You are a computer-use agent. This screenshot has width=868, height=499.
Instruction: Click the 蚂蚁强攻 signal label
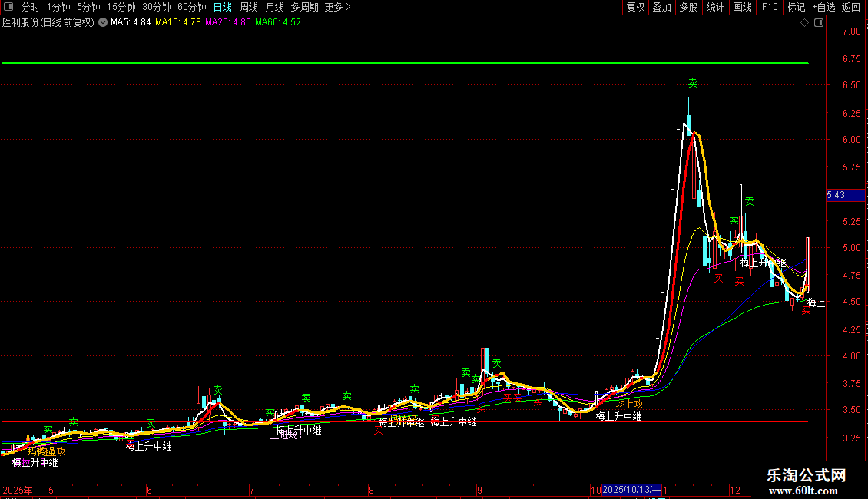click(x=47, y=451)
